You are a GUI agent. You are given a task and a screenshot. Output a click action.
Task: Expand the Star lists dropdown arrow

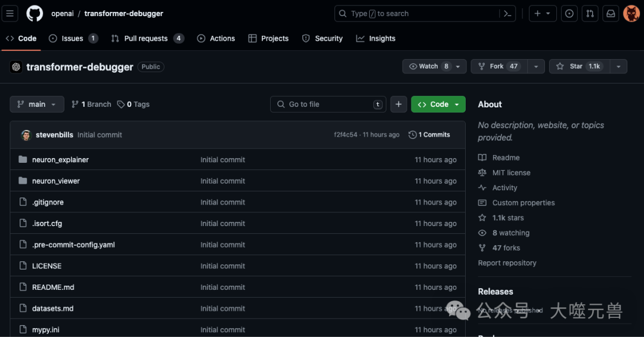(618, 66)
